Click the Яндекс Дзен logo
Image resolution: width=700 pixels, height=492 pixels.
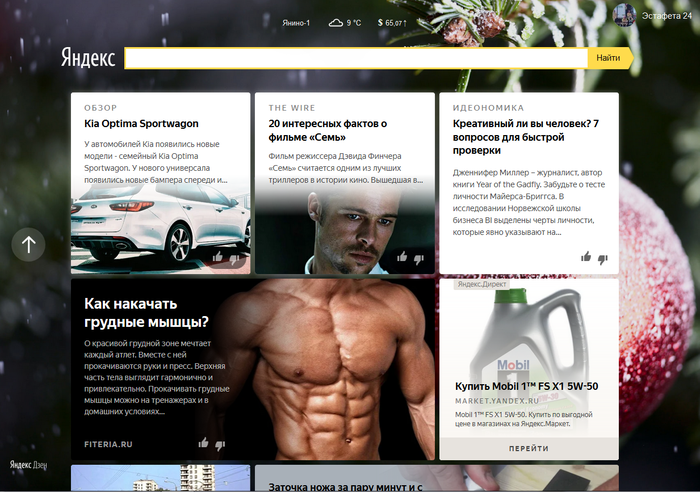pos(28,465)
